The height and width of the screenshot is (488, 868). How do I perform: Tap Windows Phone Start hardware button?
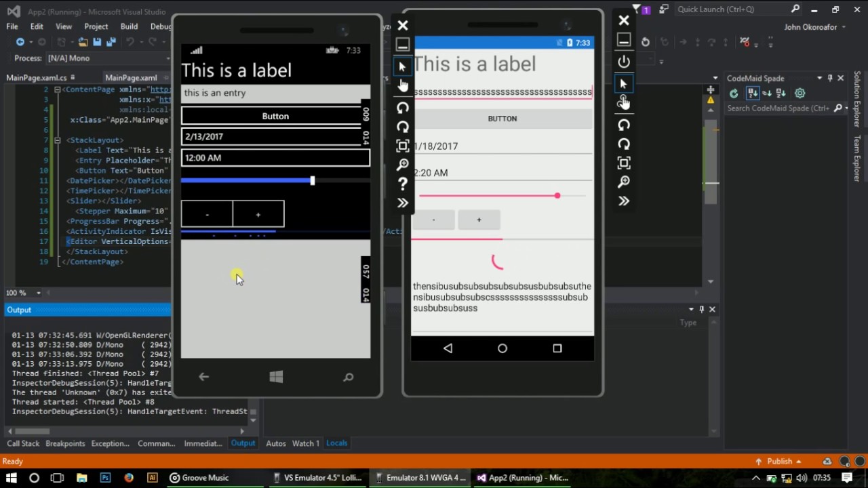(x=276, y=377)
